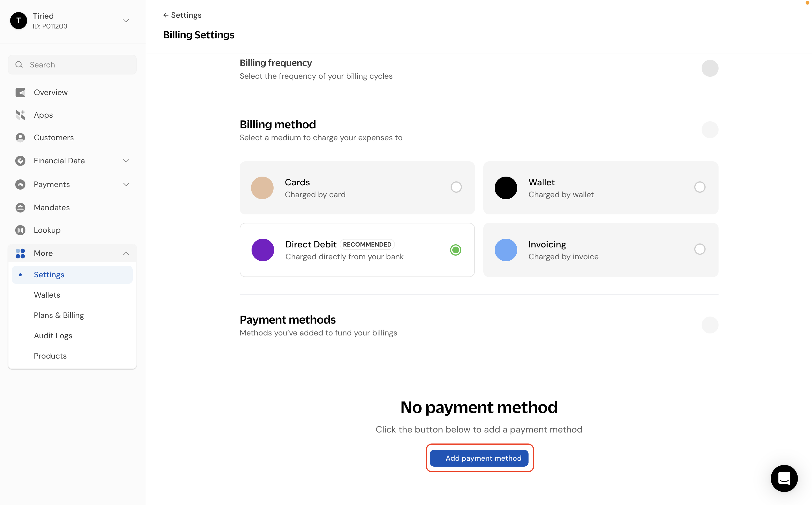The image size is (812, 505).
Task: Open the chat support bubble icon
Action: [x=784, y=478]
